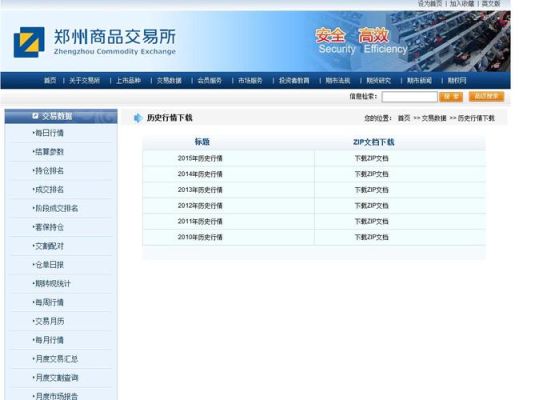This screenshot has height=400, width=535.
Task: Click the ZIP文档下载 column header
Action: (374, 142)
